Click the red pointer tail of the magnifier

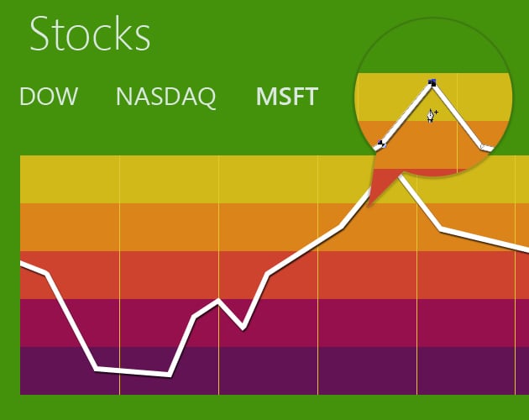click(380, 186)
